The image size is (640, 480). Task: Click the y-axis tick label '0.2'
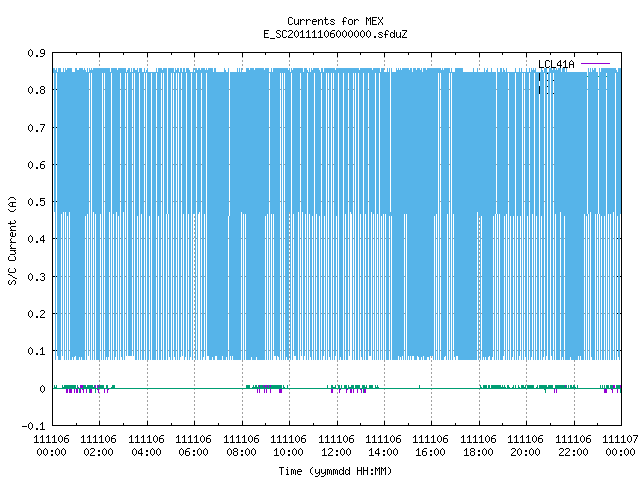point(37,314)
